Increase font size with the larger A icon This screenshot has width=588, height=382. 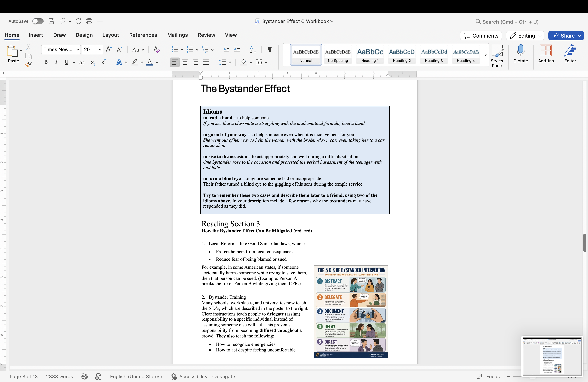click(109, 49)
